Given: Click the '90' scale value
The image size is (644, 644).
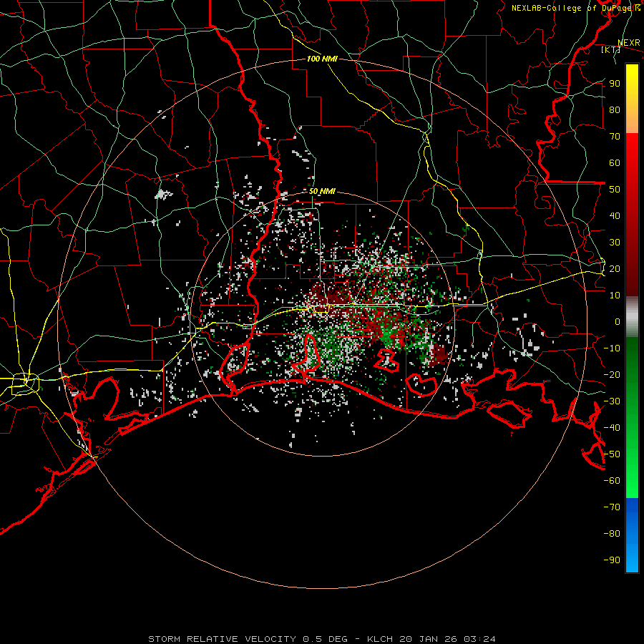Looking at the screenshot, I should 615,84.
